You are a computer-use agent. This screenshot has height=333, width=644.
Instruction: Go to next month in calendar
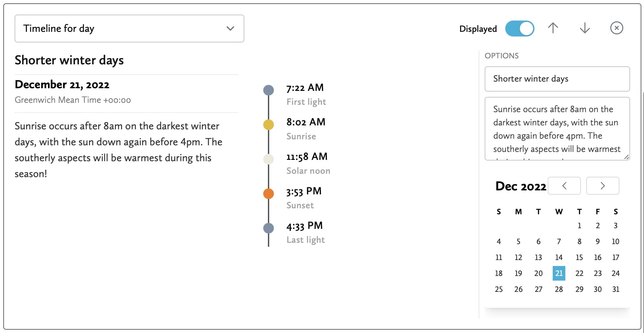click(x=603, y=186)
